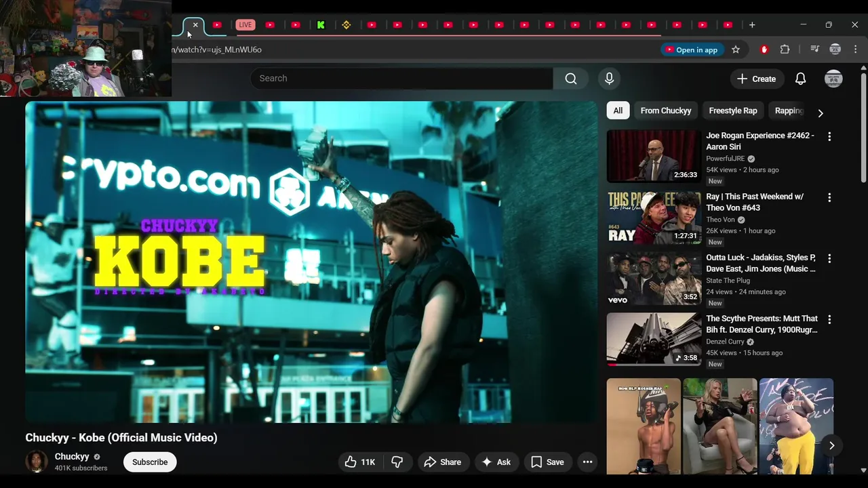
Task: Open options for Joe Rogan video
Action: tap(829, 136)
